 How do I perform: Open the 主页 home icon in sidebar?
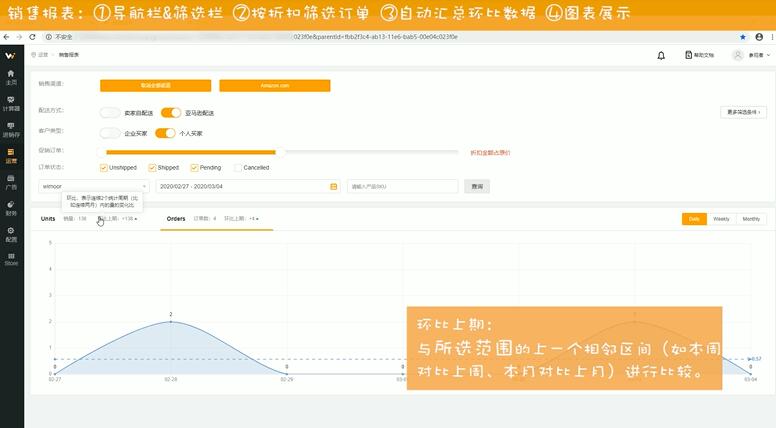[11, 78]
